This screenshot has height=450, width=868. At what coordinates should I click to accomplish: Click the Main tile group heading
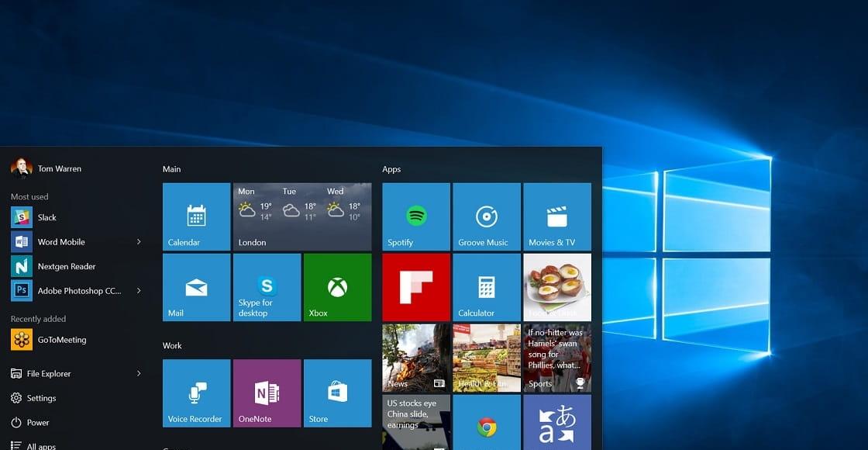[x=171, y=169]
